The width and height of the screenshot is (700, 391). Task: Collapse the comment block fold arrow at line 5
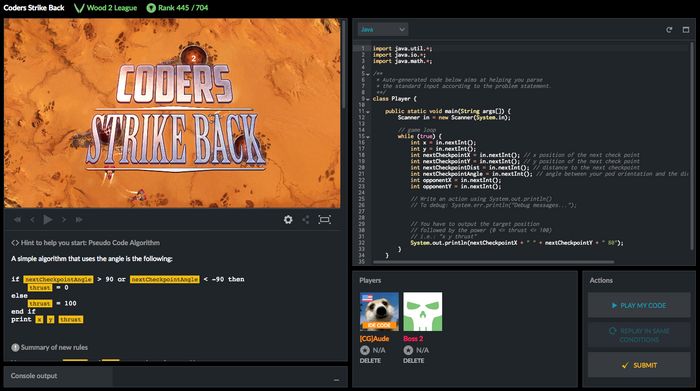(368, 74)
